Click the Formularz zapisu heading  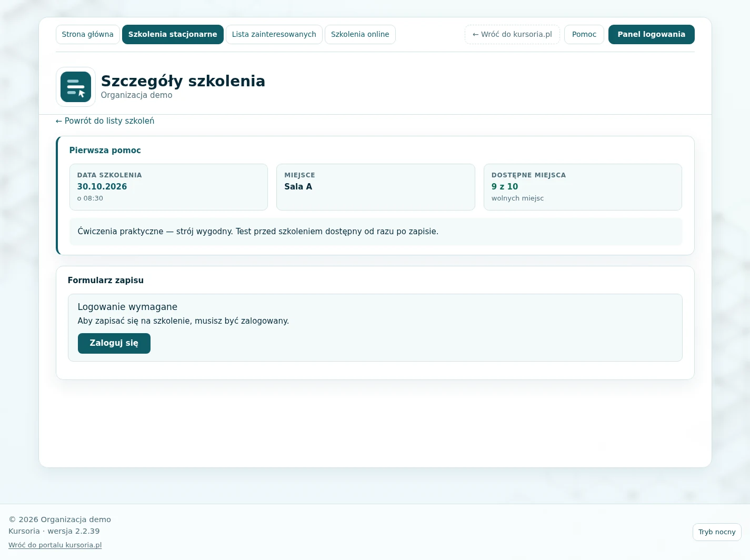(106, 281)
